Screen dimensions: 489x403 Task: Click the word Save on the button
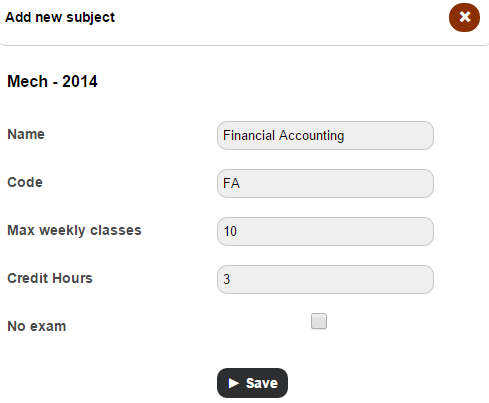tap(262, 383)
